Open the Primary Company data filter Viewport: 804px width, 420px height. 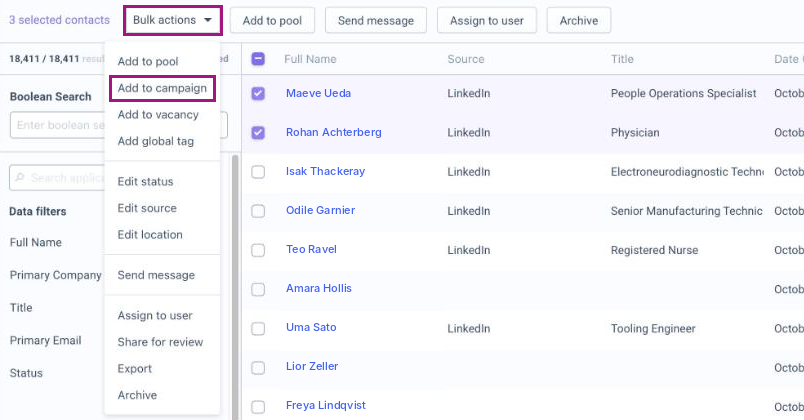[55, 275]
